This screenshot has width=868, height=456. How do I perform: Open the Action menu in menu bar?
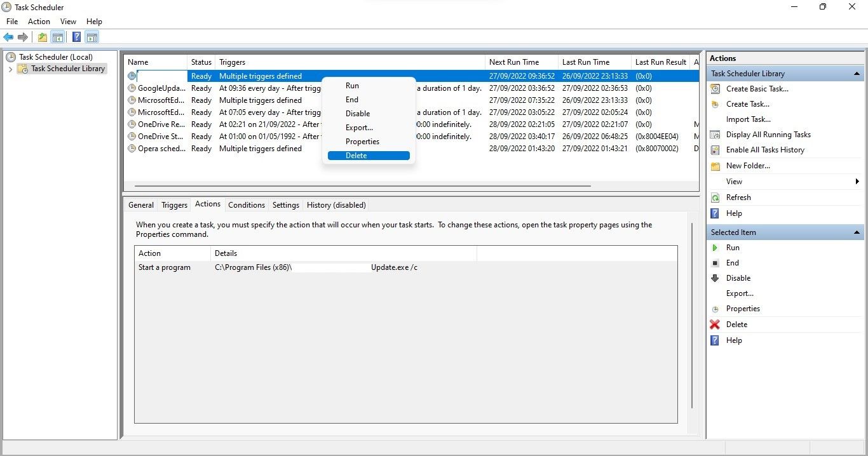click(x=39, y=22)
